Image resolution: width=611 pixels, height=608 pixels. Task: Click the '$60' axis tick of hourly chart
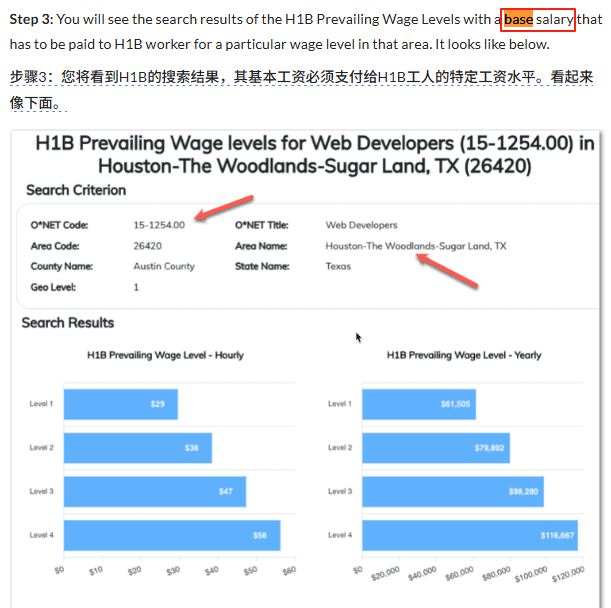pos(289,571)
